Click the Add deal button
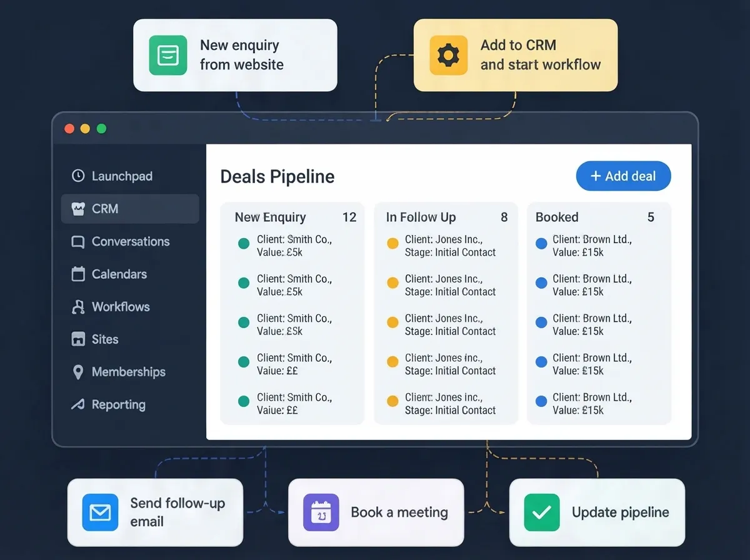 point(623,176)
